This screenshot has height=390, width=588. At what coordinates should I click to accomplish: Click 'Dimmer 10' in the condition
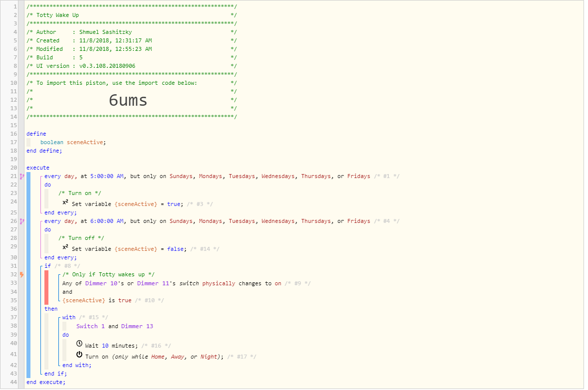pos(101,284)
